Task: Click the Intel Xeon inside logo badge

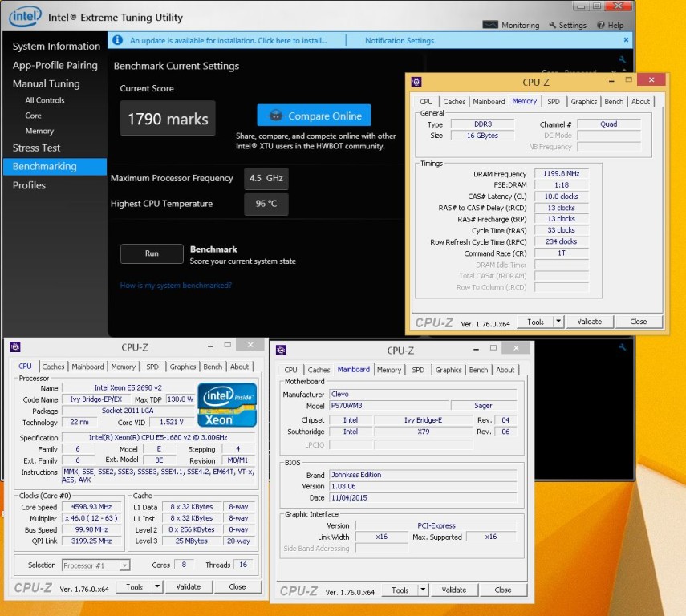Action: tap(227, 405)
